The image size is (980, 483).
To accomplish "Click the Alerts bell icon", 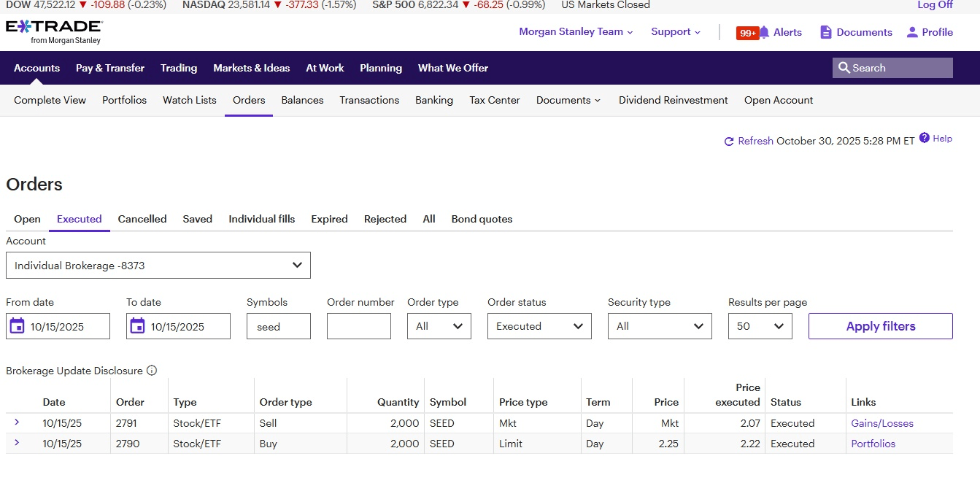I will click(x=764, y=32).
